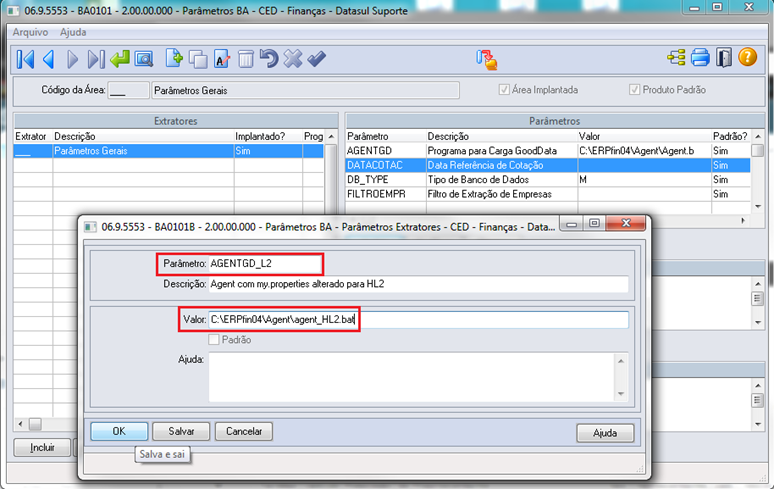Screen dimensions: 774x489
Task: Click Extratores grid scroll up arrow
Action: click(x=331, y=137)
